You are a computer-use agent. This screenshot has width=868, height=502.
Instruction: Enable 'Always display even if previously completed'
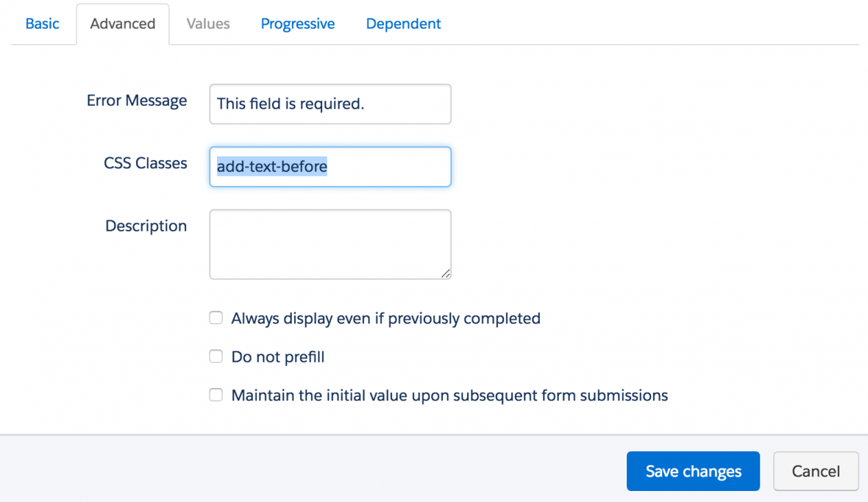pyautogui.click(x=216, y=318)
